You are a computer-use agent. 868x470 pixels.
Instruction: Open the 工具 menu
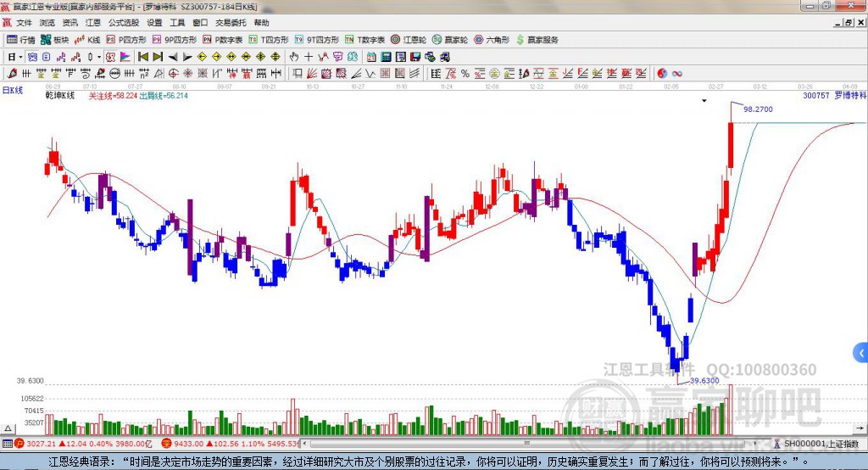coord(177,23)
